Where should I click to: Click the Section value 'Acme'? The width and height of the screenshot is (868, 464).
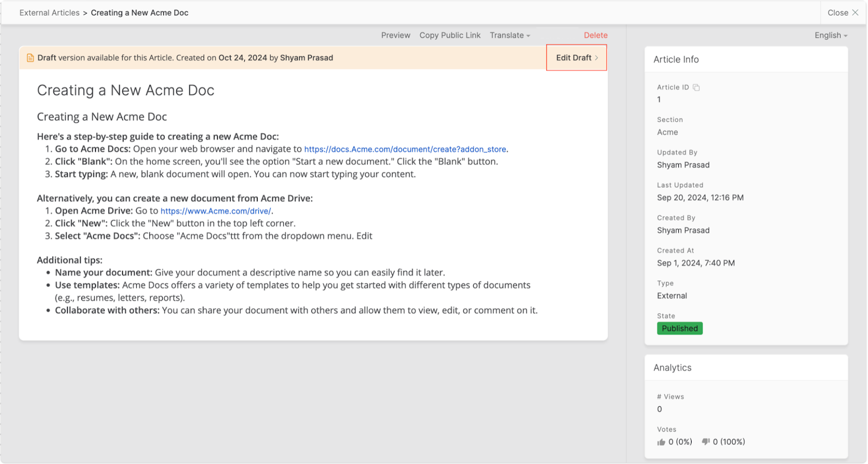(x=667, y=132)
